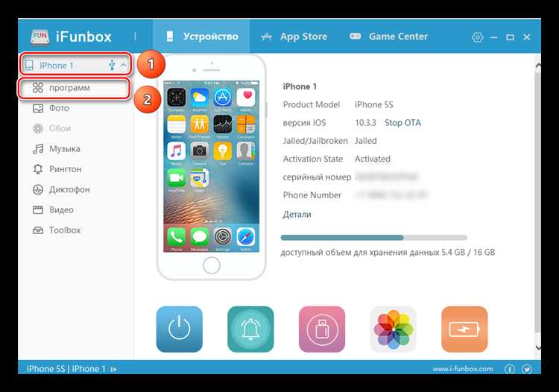
Task: Click the storage usage progress bar
Action: [373, 238]
